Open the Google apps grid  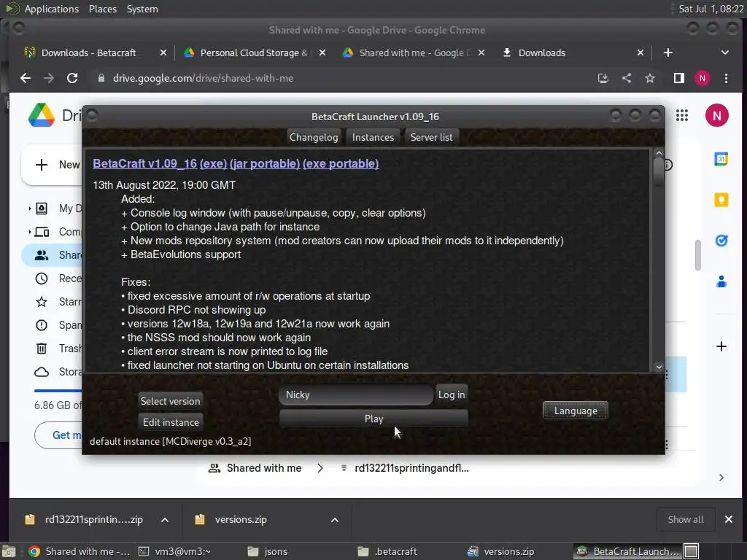(682, 115)
